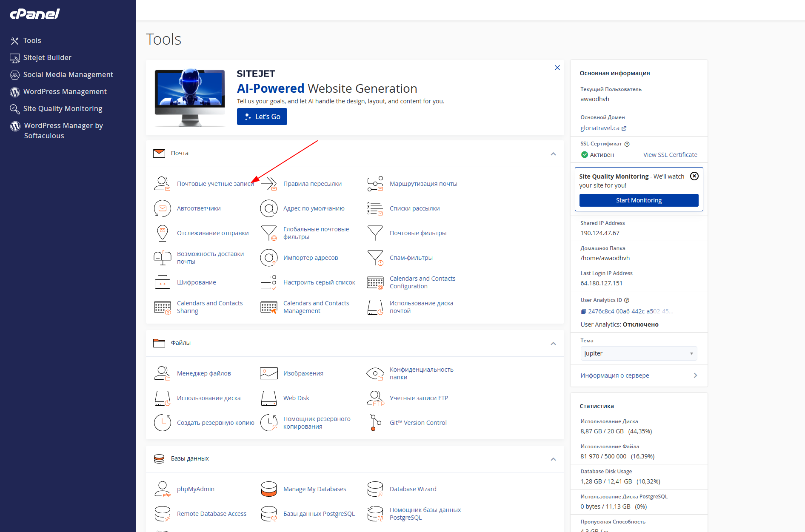Click the phpMyAdmin icon
805x532 pixels.
click(x=162, y=489)
